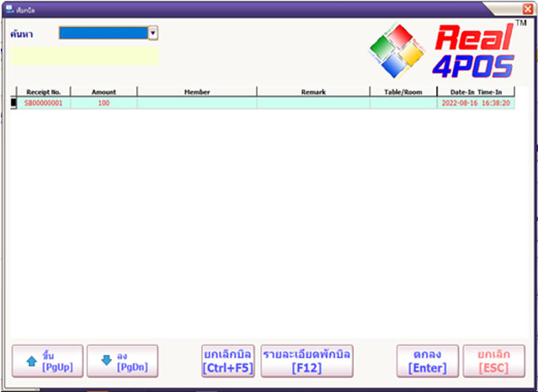Click the app icon in the title bar
This screenshot has height=392, width=538.
pyautogui.click(x=8, y=7)
